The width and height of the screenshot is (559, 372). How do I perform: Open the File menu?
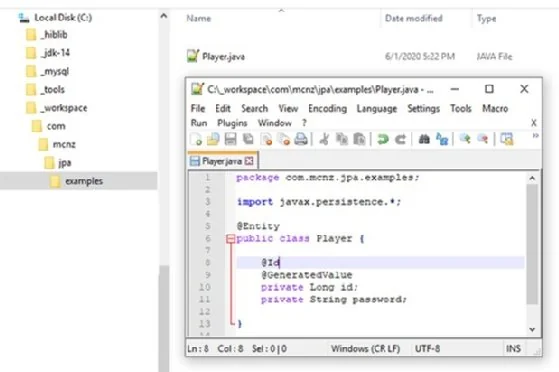tap(198, 108)
